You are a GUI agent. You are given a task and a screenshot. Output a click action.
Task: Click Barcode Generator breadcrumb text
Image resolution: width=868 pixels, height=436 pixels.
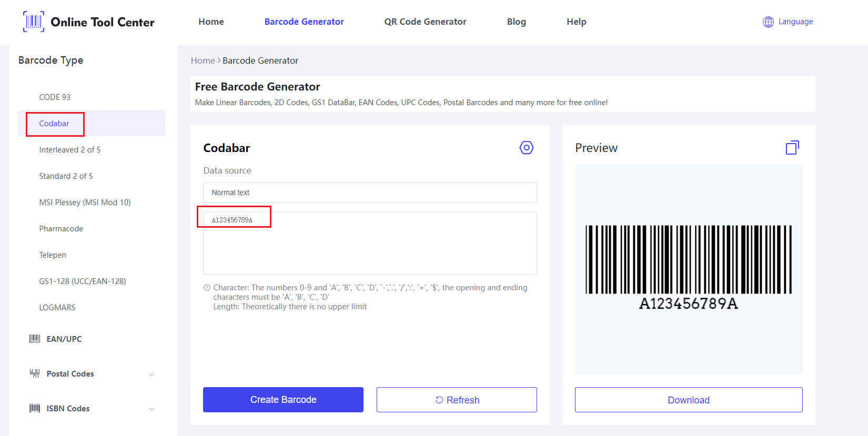[x=260, y=60]
